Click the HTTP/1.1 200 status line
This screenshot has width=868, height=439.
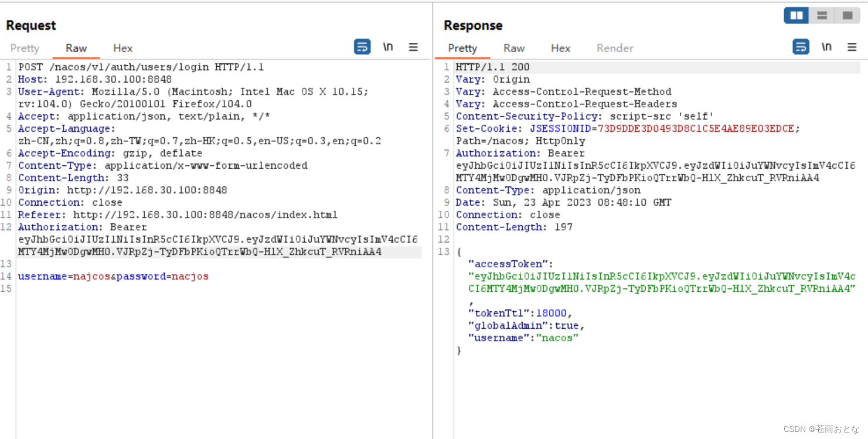(492, 67)
